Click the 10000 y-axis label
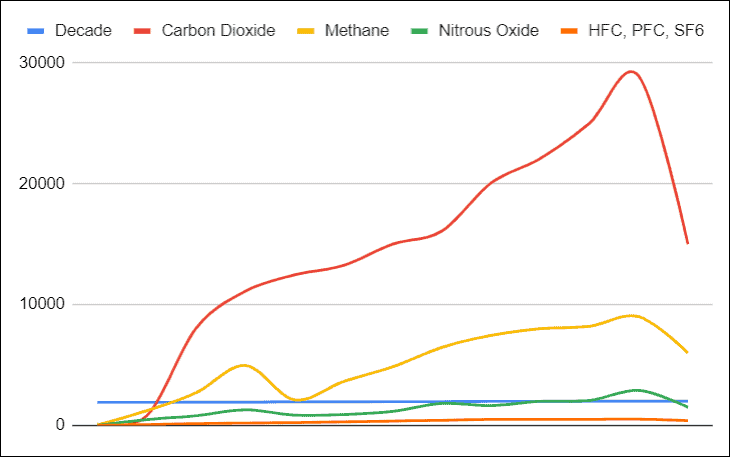The height and width of the screenshot is (457, 730). click(x=42, y=304)
